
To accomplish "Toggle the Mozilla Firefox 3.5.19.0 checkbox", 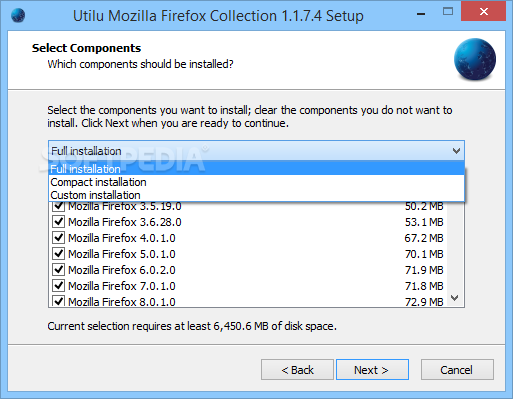I will pyautogui.click(x=59, y=206).
